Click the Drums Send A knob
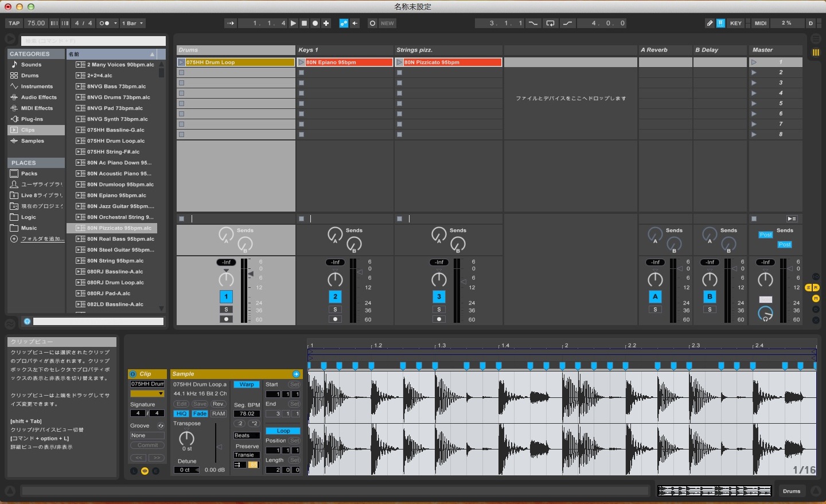The image size is (826, 504). tap(225, 235)
